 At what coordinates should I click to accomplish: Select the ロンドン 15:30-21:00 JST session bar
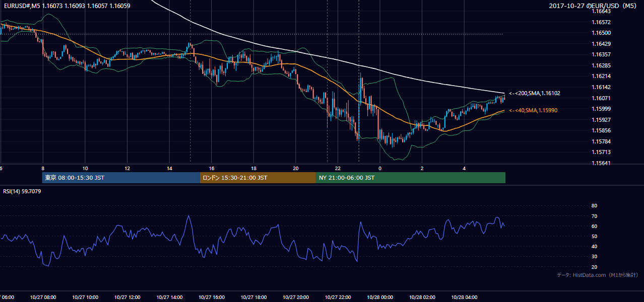258,178
